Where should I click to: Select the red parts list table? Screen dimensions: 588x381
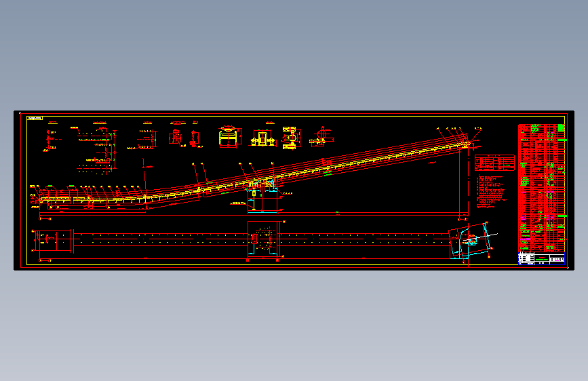[542, 188]
